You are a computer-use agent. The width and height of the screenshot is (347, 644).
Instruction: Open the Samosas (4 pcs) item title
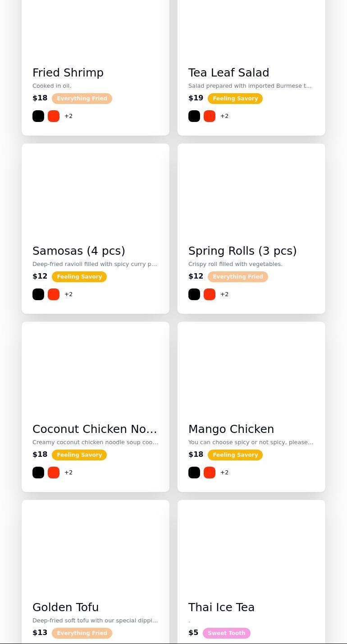[x=79, y=251]
